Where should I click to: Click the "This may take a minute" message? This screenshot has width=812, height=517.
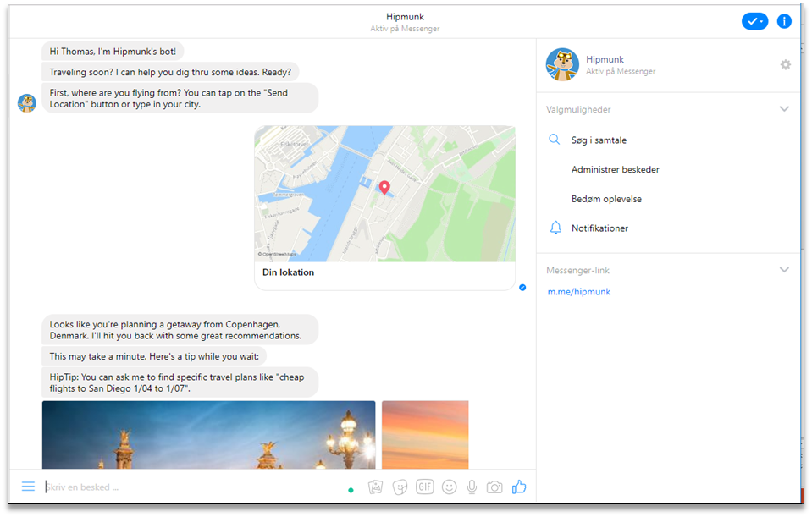154,356
